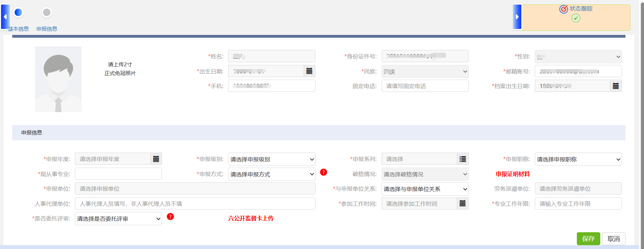Click the photo upload placeholder avatar
The width and height of the screenshot is (644, 249).
tap(58, 79)
